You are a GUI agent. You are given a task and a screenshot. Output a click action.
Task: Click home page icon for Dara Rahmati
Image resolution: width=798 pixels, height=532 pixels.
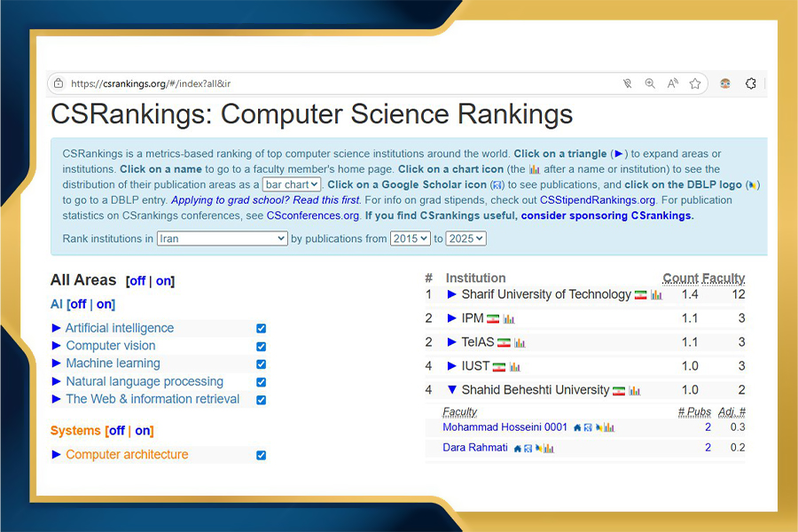(517, 449)
